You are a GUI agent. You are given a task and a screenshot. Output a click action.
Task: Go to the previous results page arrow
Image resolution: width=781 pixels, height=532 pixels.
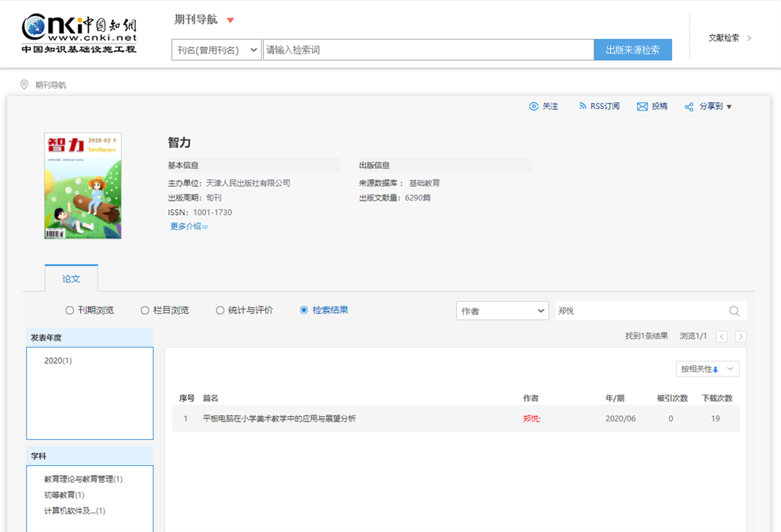(x=722, y=336)
